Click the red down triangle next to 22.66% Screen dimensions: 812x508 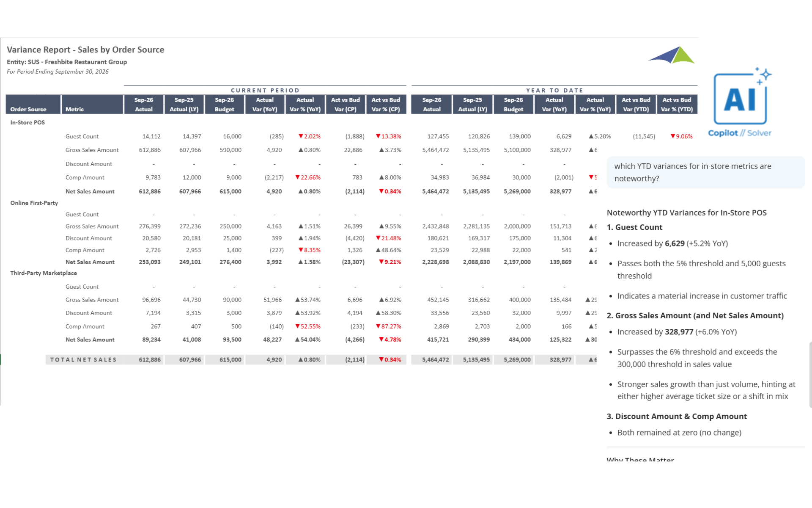click(x=297, y=177)
